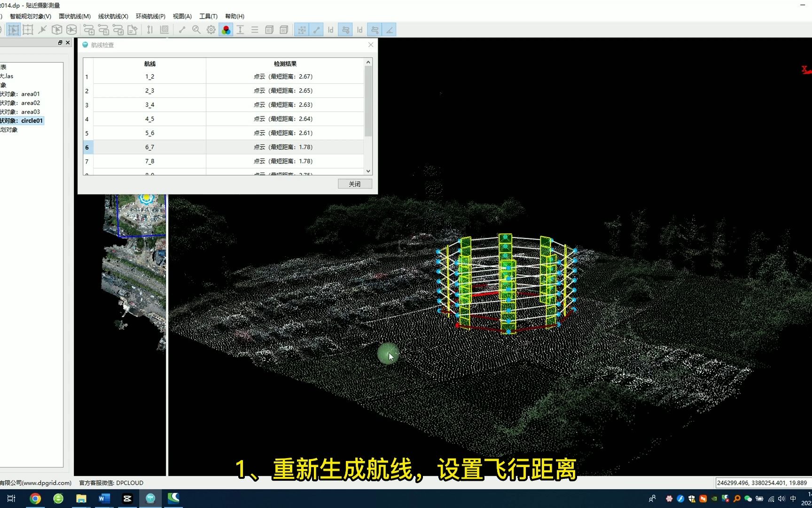Image resolution: width=812 pixels, height=508 pixels.
Task: Activate the pin point tool
Action: [x=42, y=30]
